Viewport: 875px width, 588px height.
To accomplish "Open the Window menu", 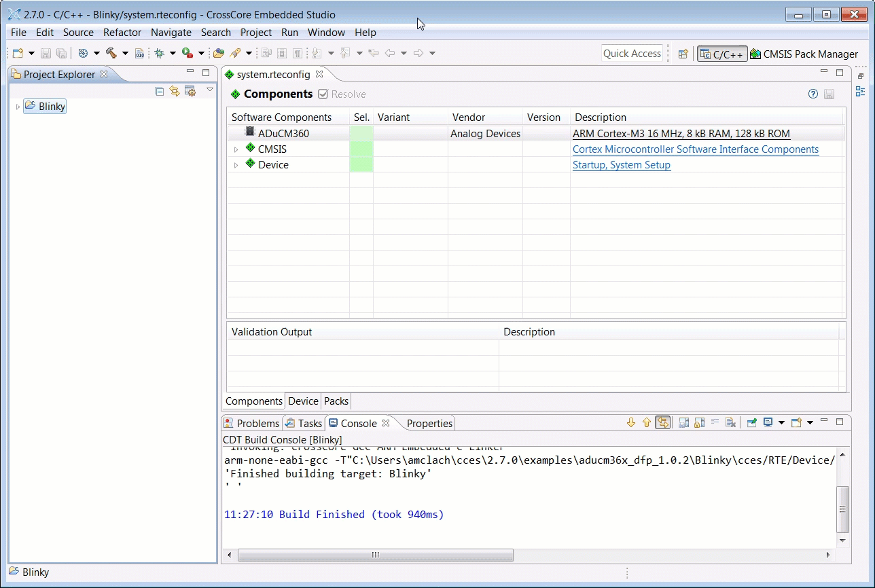I will (326, 33).
